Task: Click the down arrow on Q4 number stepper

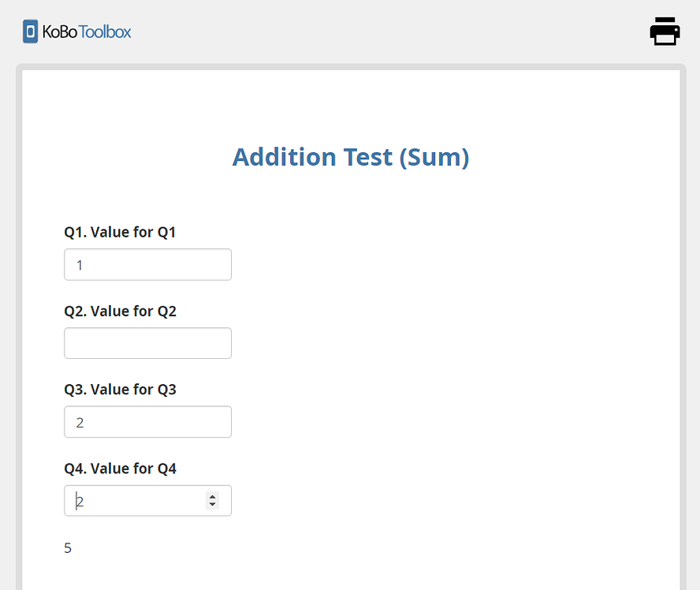Action: (x=212, y=505)
